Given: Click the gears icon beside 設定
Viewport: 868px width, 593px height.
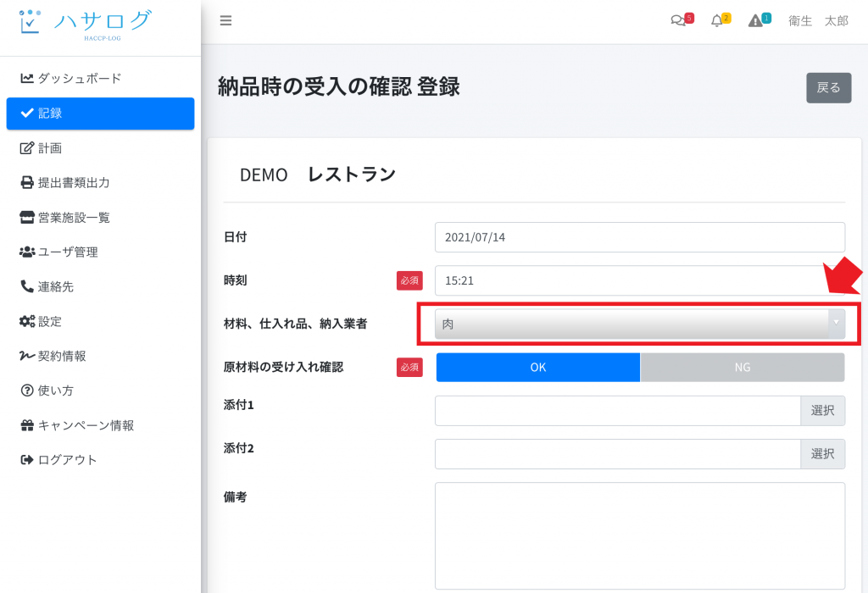Looking at the screenshot, I should (26, 321).
